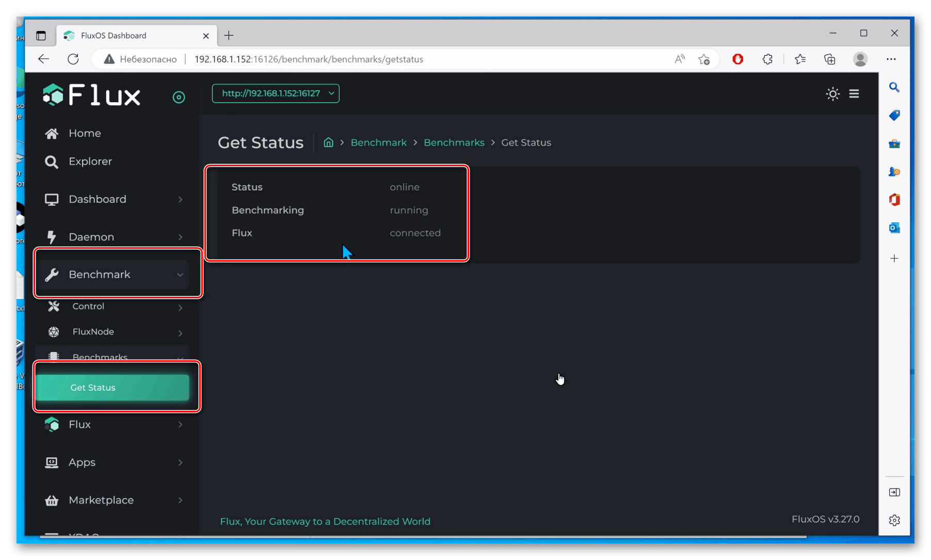Open the collections icon
Image resolution: width=931 pixels, height=560 pixels.
coord(830,59)
